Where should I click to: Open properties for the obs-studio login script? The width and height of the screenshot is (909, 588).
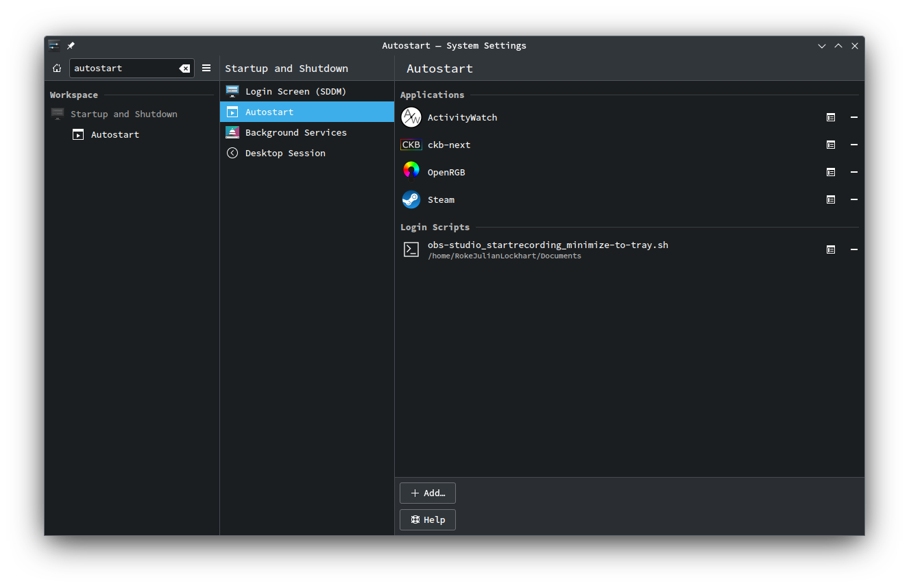(x=831, y=249)
